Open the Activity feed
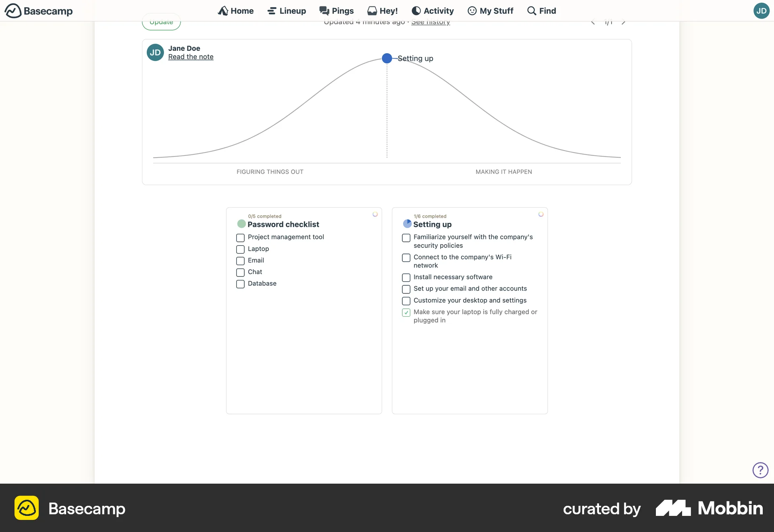This screenshot has height=532, width=774. (433, 11)
